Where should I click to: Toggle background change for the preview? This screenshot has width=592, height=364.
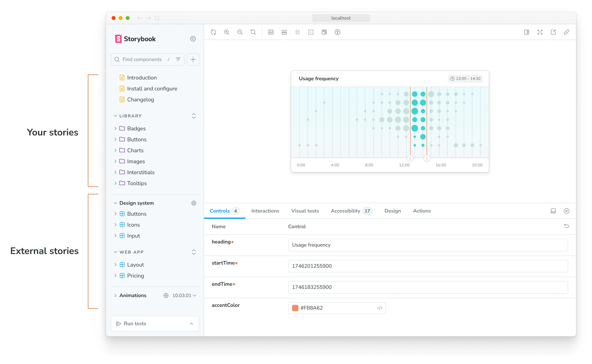pos(271,32)
